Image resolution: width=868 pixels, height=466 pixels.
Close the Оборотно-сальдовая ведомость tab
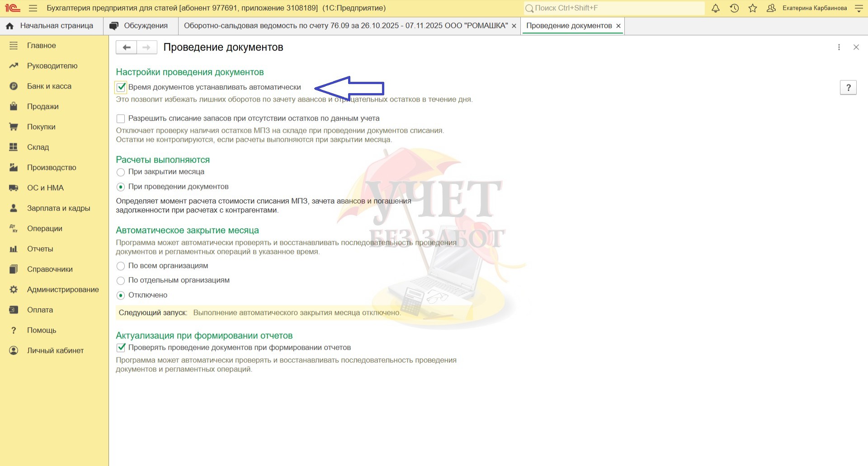(514, 26)
